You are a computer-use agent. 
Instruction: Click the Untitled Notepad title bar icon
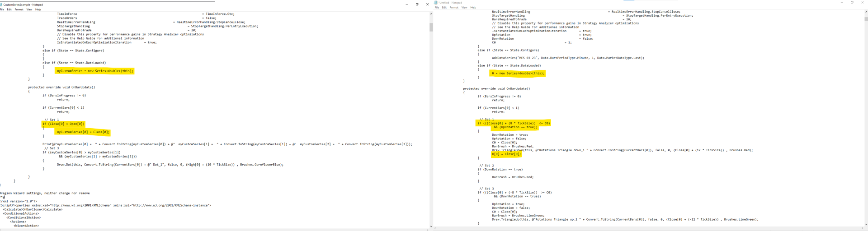click(x=436, y=3)
